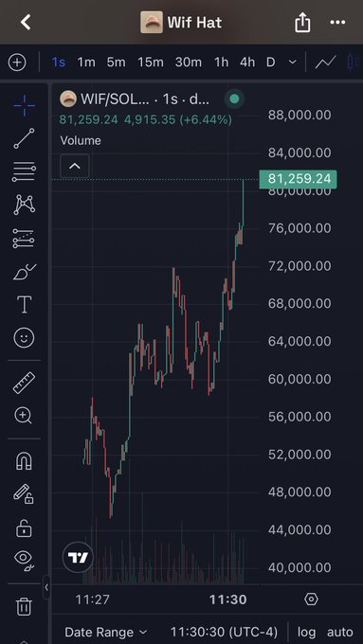This screenshot has width=363, height=644.
Task: Collapse the indicator legend chevron button
Action: click(75, 166)
